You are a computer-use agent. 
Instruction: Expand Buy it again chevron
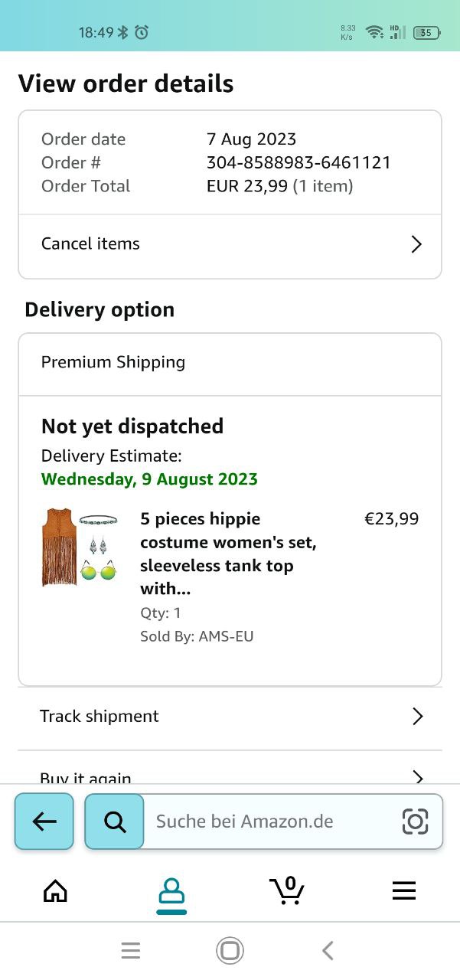(417, 776)
